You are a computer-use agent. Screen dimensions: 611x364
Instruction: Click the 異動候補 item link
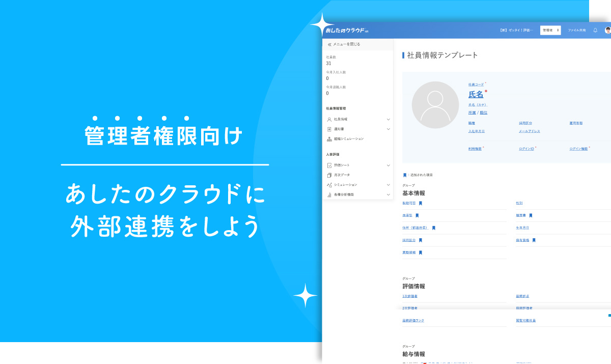coord(409,253)
